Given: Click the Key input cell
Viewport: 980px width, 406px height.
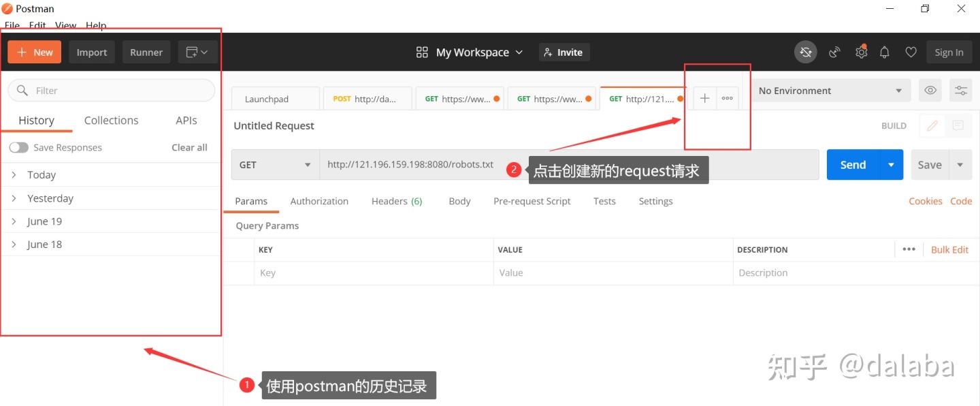Looking at the screenshot, I should pyautogui.click(x=374, y=273).
